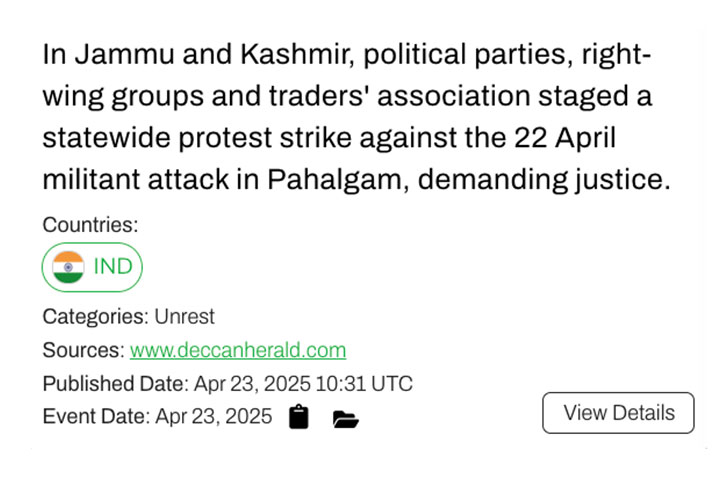Click the Sources label
Viewport: 728px width, 480px height.
coord(83,350)
